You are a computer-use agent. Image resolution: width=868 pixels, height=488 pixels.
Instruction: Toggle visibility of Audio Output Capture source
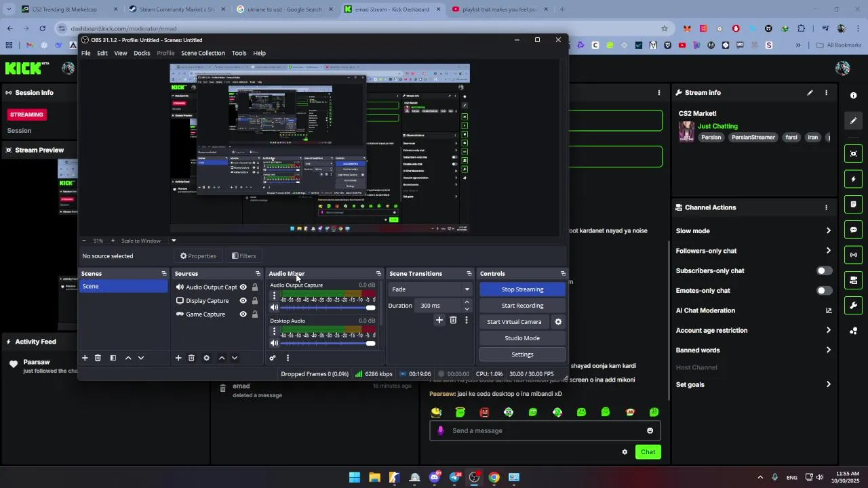click(243, 287)
